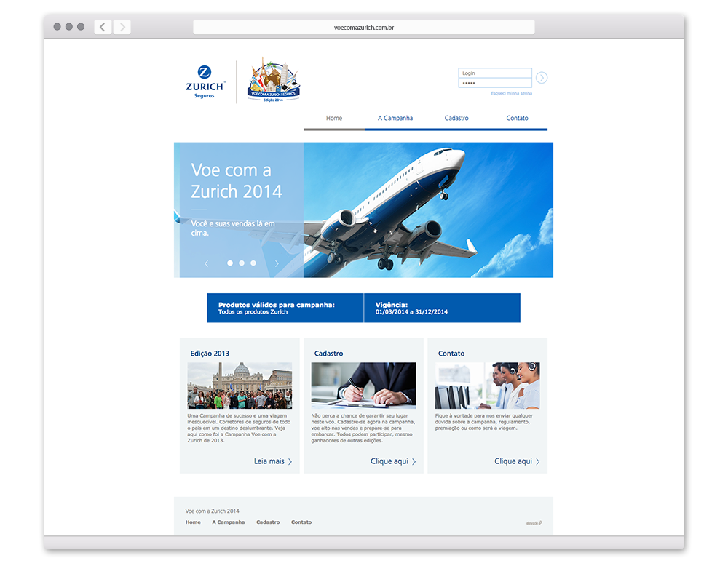Screen dimensions: 728x582
Task: Select the first carousel dot
Action: click(230, 263)
